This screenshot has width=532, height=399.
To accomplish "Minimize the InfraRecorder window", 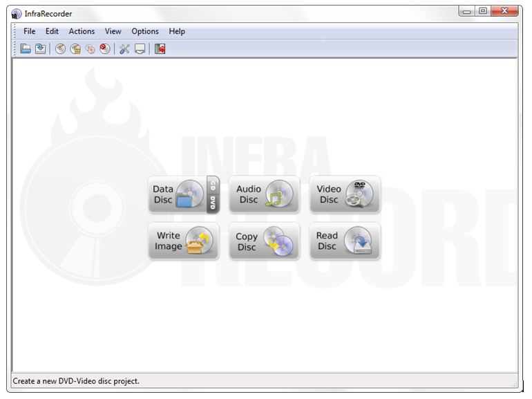I will (467, 11).
